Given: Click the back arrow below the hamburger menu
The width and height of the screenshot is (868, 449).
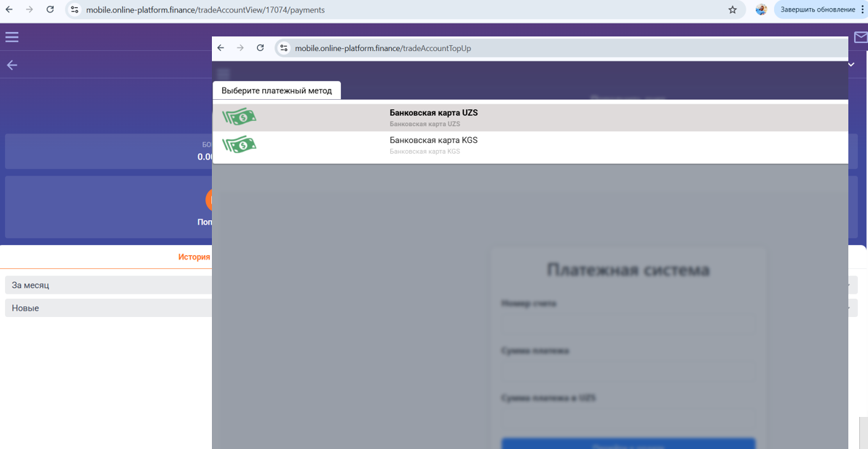Looking at the screenshot, I should click(12, 65).
